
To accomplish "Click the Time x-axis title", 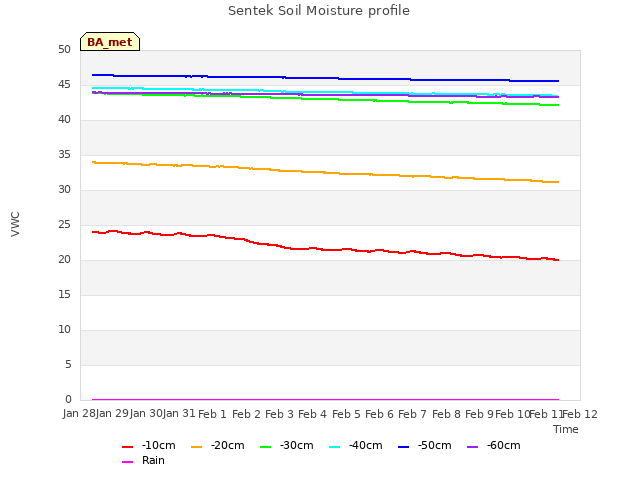I will [x=566, y=429].
